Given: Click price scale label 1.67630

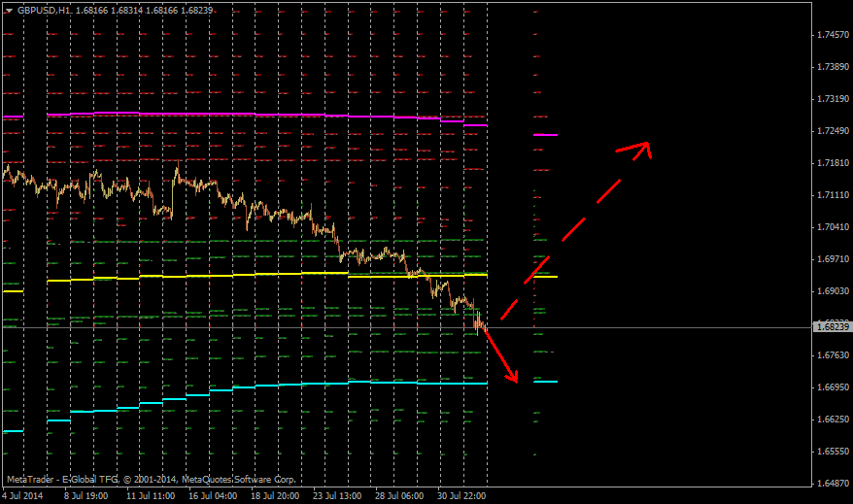Looking at the screenshot, I should tap(833, 355).
